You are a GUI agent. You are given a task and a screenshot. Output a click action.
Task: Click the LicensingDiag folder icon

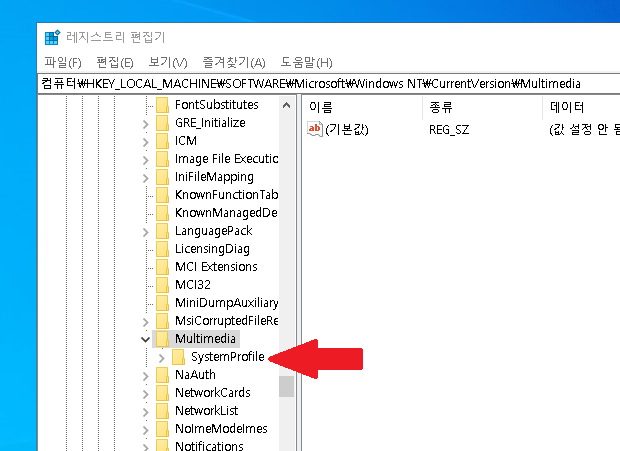click(x=163, y=249)
